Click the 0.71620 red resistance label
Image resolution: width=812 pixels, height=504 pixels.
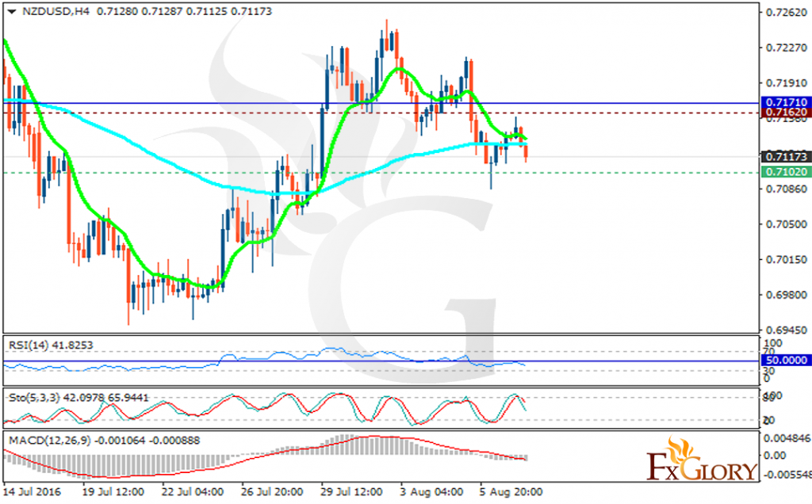[x=786, y=113]
